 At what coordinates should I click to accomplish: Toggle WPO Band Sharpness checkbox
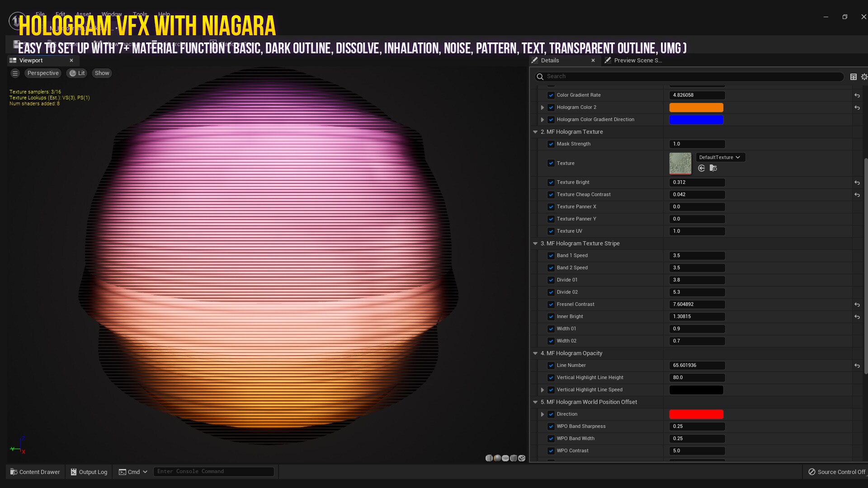point(551,427)
